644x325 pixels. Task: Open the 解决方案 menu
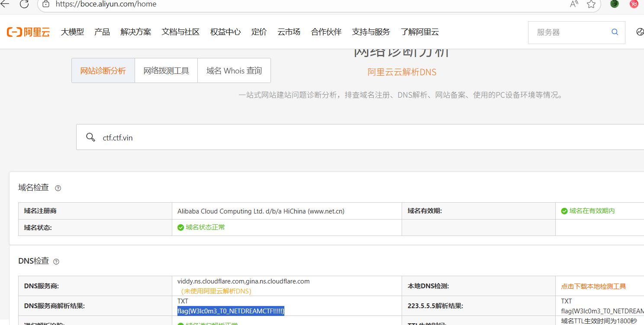136,32
